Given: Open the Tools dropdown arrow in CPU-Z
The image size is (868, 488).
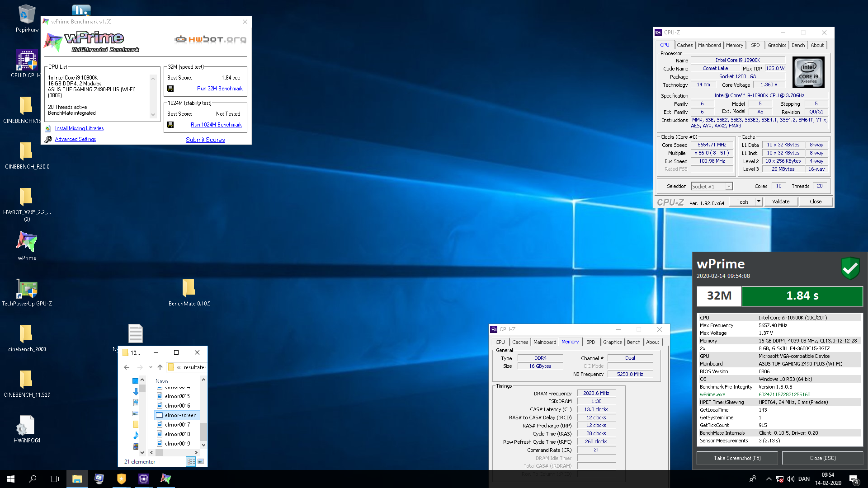Looking at the screenshot, I should pyautogui.click(x=759, y=202).
